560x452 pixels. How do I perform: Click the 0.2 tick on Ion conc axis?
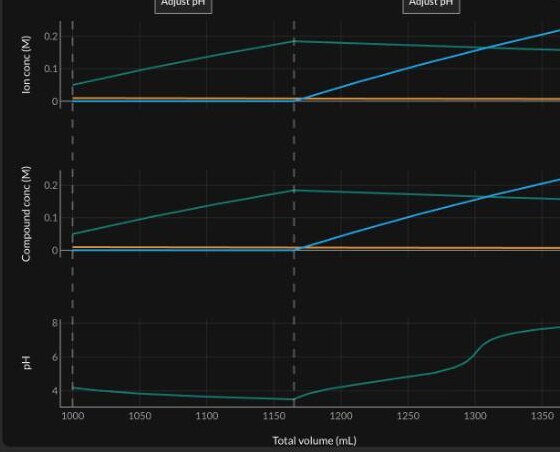pos(51,36)
